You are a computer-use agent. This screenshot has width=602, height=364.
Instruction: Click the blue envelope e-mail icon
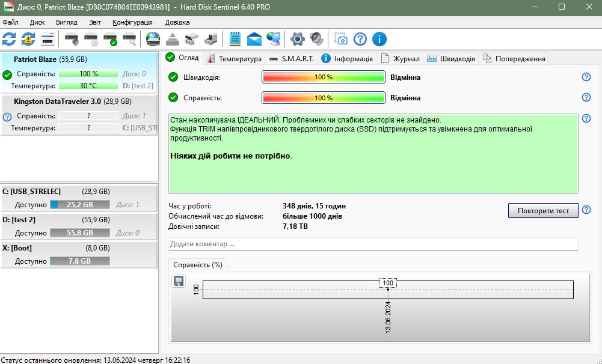(x=254, y=39)
